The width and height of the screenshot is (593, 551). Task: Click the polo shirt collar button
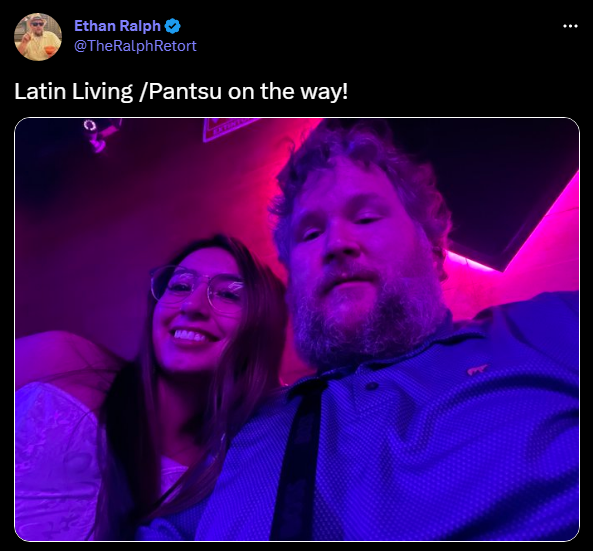click(371, 386)
